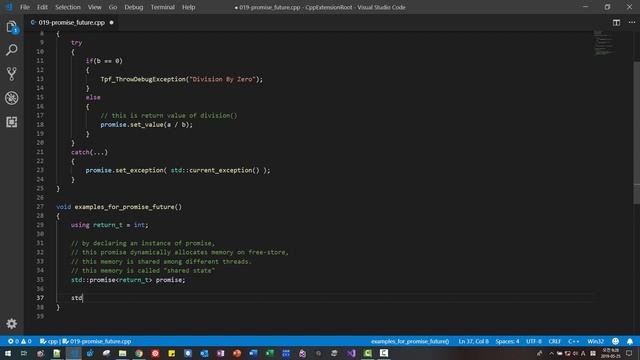Show hidden system tray icons
The image size is (640, 360).
(x=551, y=353)
